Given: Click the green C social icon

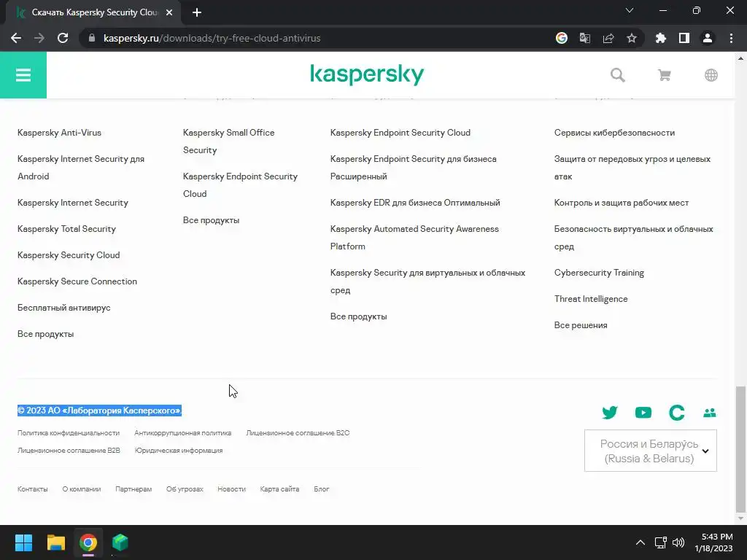Looking at the screenshot, I should click(676, 413).
